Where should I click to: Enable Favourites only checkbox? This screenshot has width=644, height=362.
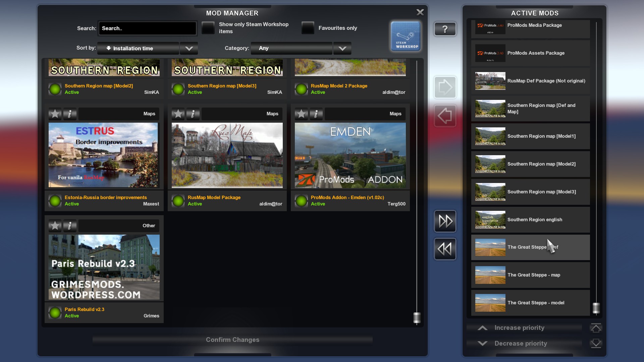coord(308,28)
